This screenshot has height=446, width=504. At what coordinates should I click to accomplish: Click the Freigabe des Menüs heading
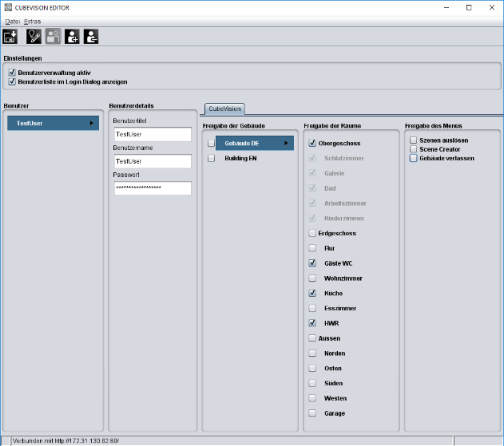pos(433,126)
